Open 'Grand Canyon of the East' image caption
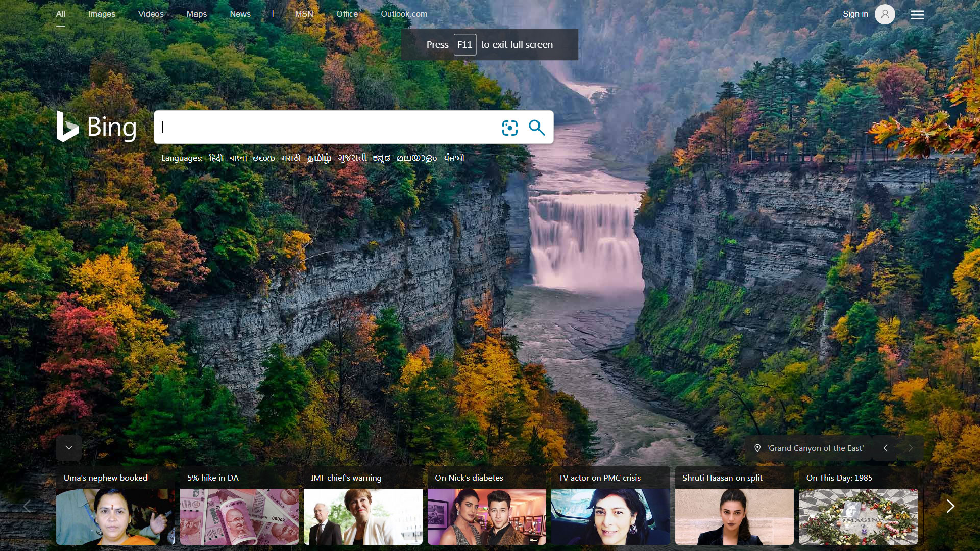 [816, 448]
